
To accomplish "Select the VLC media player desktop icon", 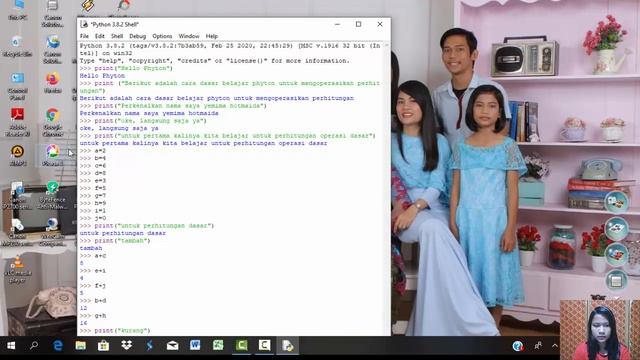I will [x=18, y=269].
